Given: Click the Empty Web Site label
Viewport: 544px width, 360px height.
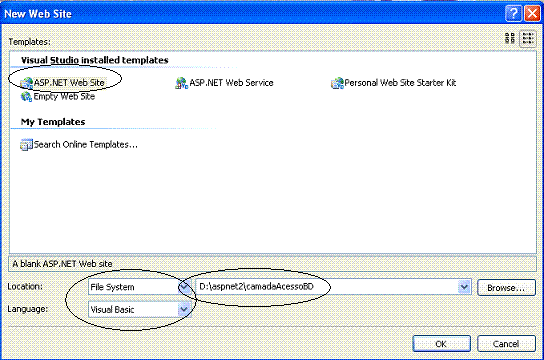Looking at the screenshot, I should click(x=64, y=96).
